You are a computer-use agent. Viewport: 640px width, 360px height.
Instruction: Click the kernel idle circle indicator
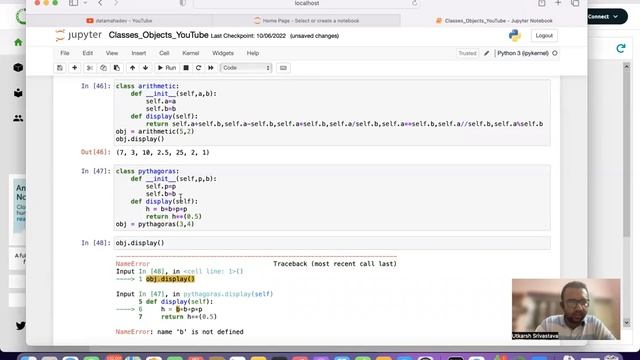coord(555,53)
